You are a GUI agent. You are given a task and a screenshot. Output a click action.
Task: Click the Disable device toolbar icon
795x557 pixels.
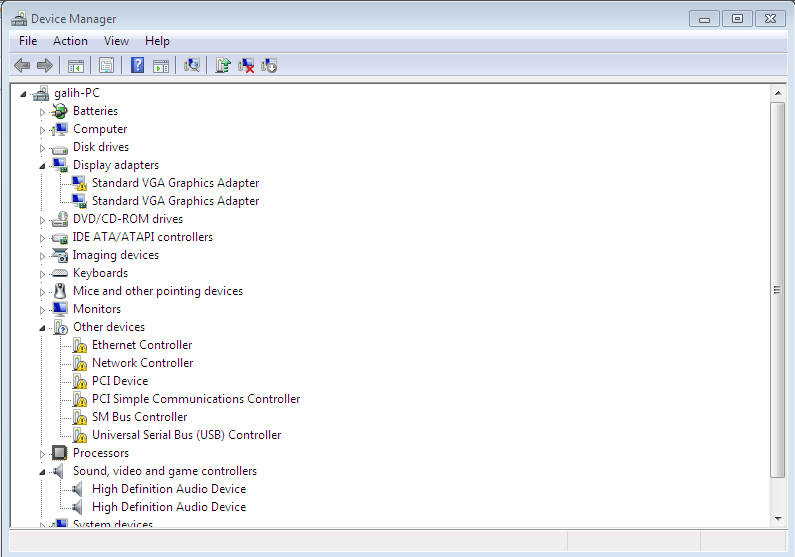(x=269, y=65)
